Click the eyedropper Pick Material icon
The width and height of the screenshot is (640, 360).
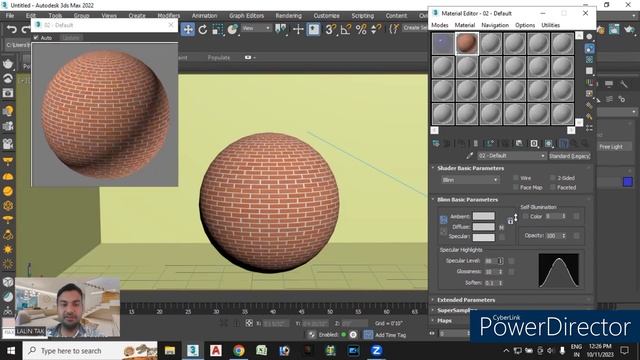[x=469, y=156]
